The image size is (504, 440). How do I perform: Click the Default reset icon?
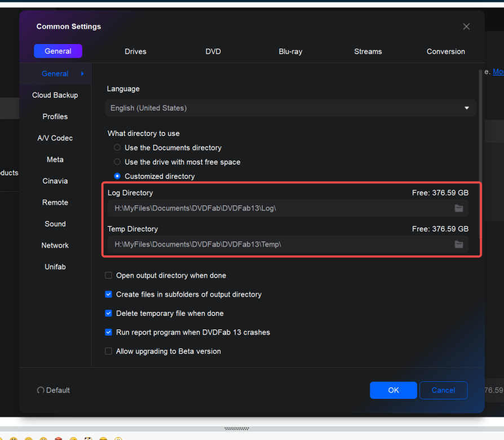[x=41, y=390]
